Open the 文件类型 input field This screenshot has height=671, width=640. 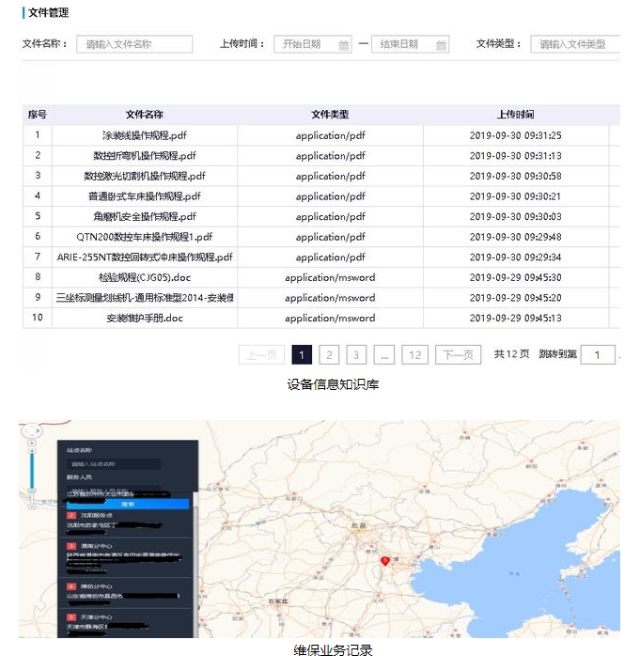coord(575,44)
